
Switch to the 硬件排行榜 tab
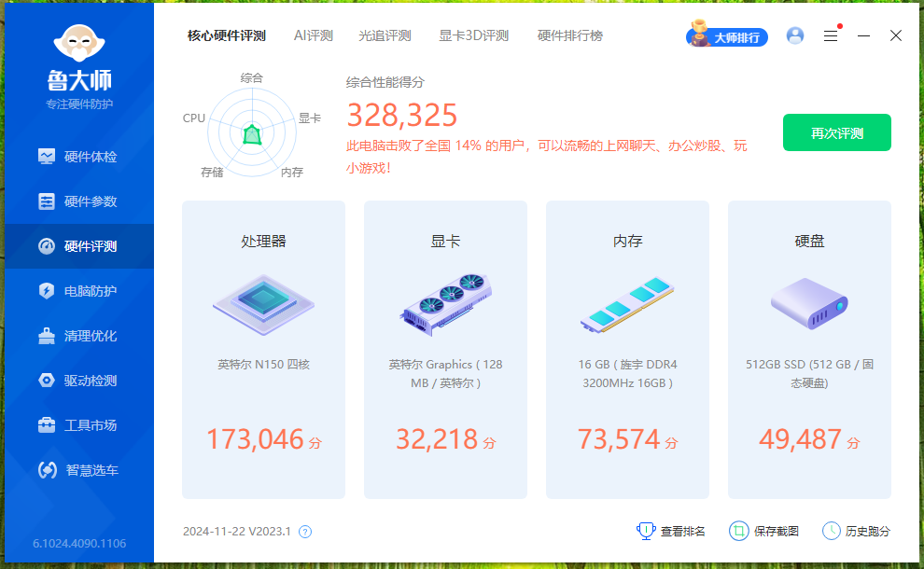pyautogui.click(x=570, y=36)
